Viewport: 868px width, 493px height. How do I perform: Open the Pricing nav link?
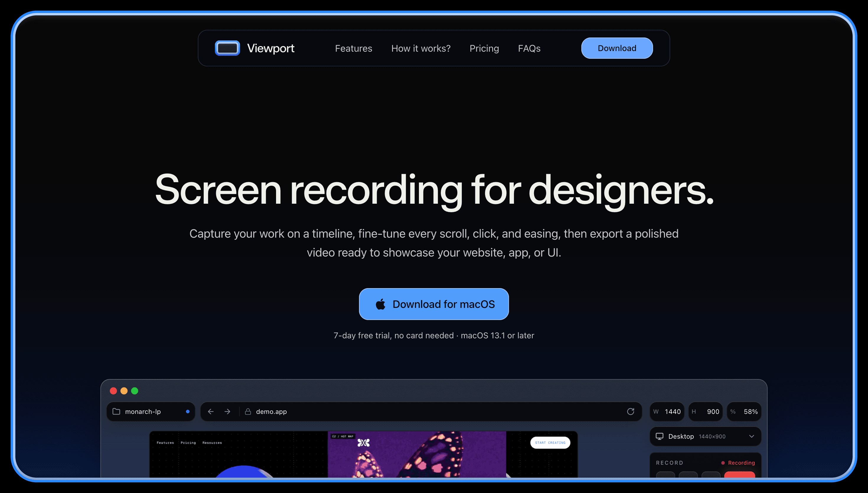484,48
